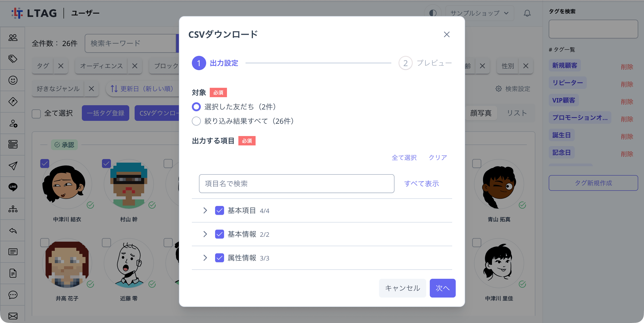Open the reply arrow icon in the sidebar

click(13, 230)
